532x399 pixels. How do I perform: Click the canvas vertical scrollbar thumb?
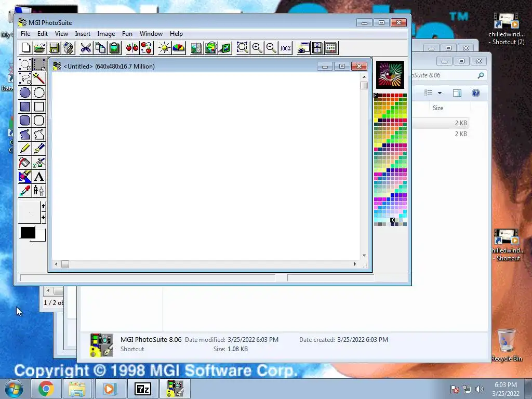click(x=364, y=85)
